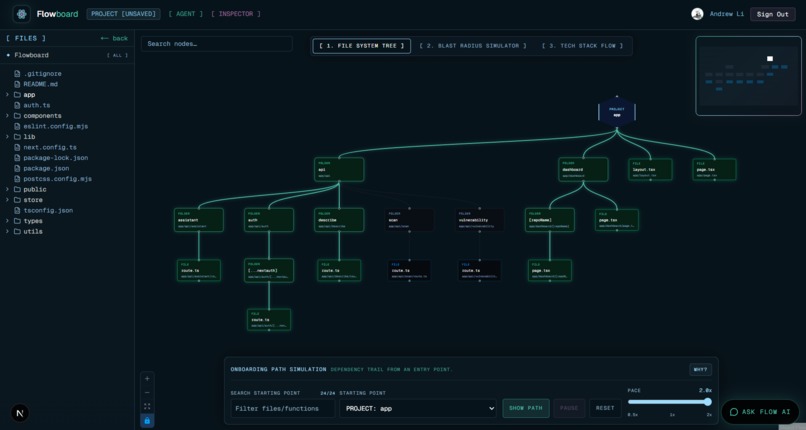The width and height of the screenshot is (806, 430).
Task: Click the back link in Files
Action: [114, 39]
